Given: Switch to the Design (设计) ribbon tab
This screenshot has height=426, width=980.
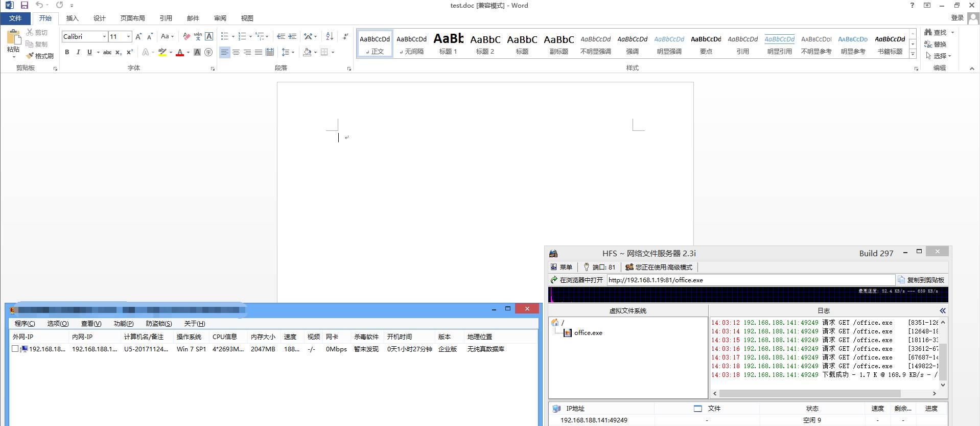Looking at the screenshot, I should [99, 18].
